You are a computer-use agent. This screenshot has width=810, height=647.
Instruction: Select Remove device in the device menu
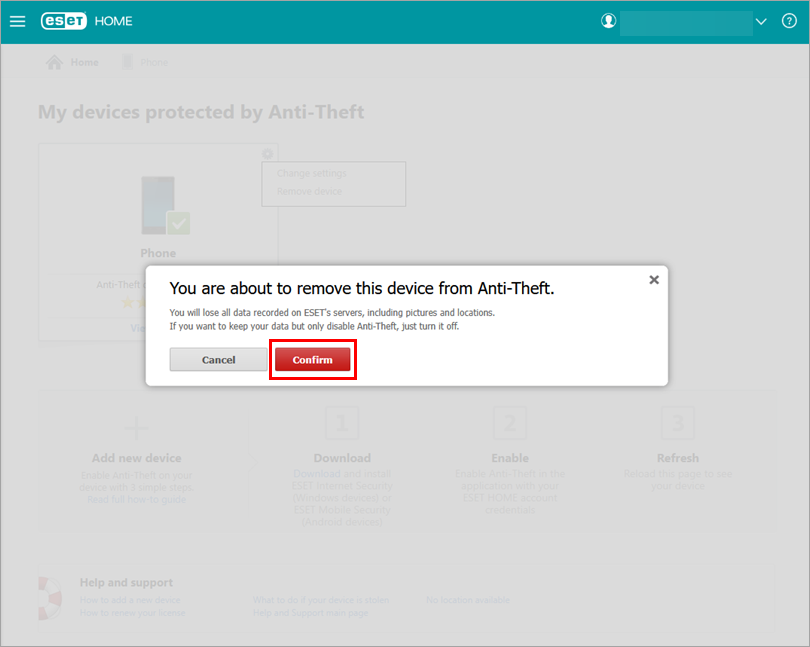click(309, 191)
